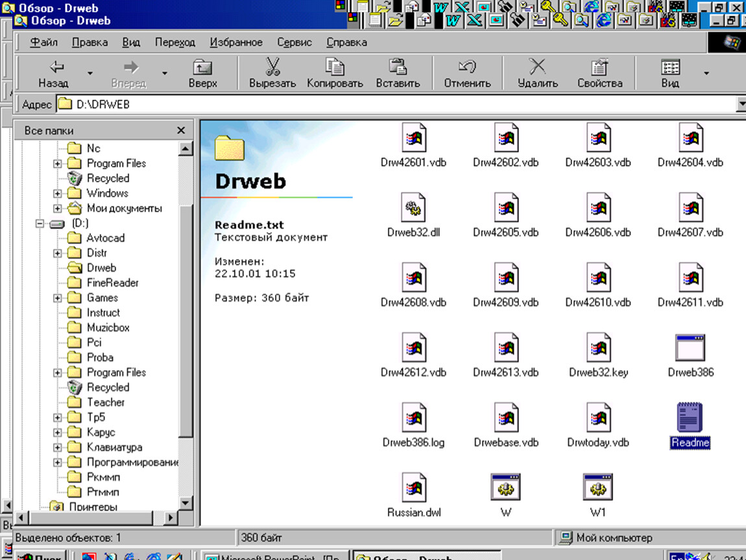This screenshot has width=746, height=560.
Task: Click the Вид view mode toolbar icon
Action: click(670, 73)
